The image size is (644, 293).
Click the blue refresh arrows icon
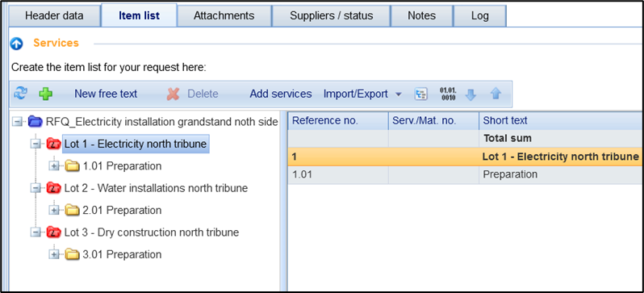20,94
